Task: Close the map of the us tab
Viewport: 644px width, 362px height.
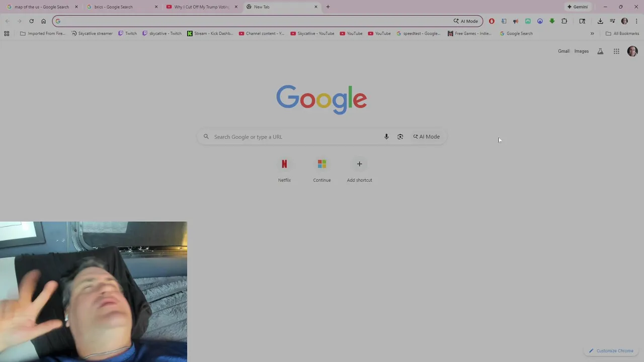Action: pyautogui.click(x=76, y=7)
